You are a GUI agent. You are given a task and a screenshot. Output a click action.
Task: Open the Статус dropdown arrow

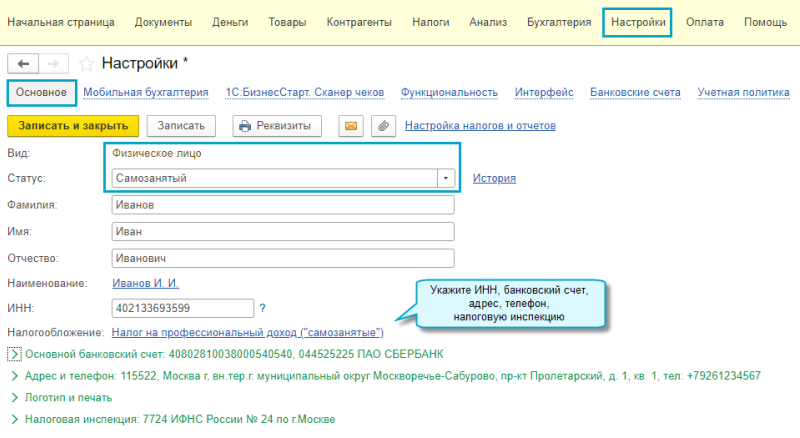pyautogui.click(x=445, y=178)
